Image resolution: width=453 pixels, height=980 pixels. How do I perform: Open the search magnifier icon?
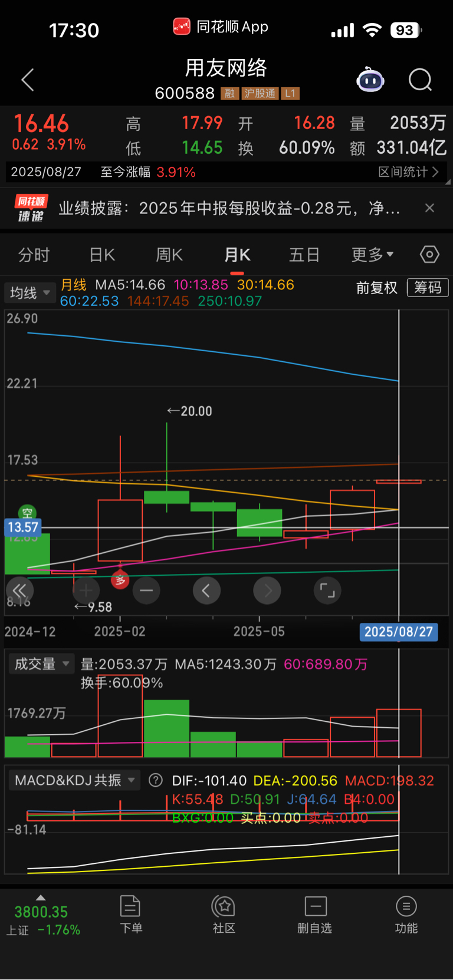421,80
